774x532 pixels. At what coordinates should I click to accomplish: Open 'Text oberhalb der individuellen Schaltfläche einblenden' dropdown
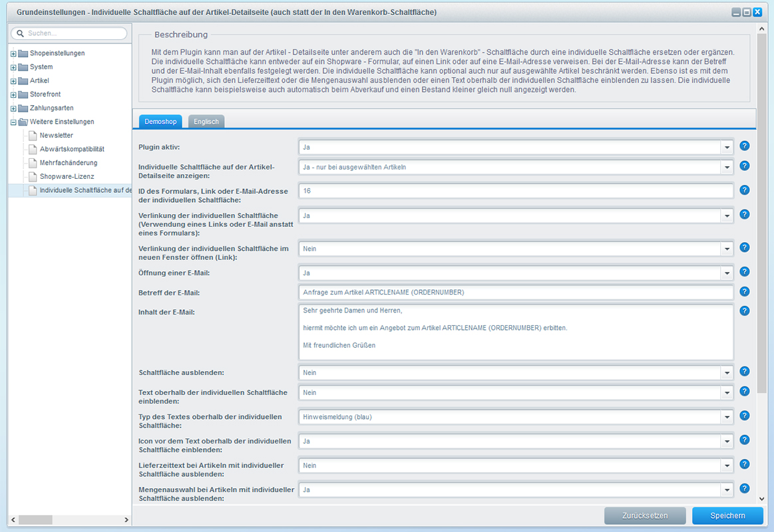click(x=727, y=393)
